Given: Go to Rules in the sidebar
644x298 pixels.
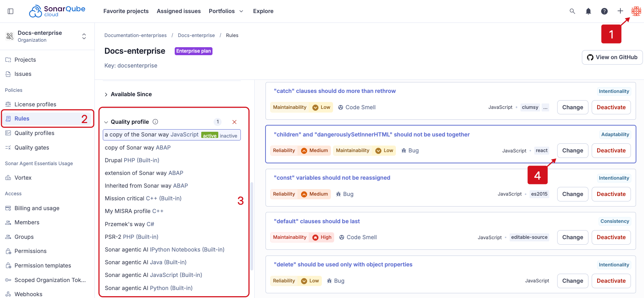Looking at the screenshot, I should point(48,119).
